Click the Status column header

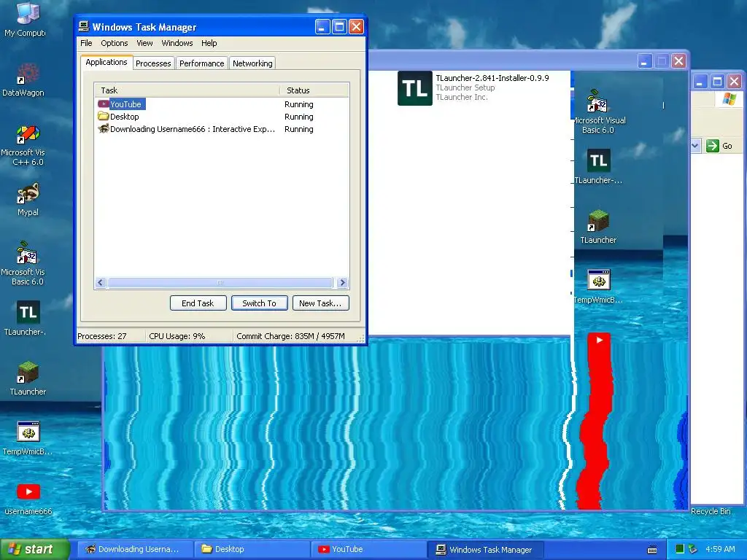point(314,90)
